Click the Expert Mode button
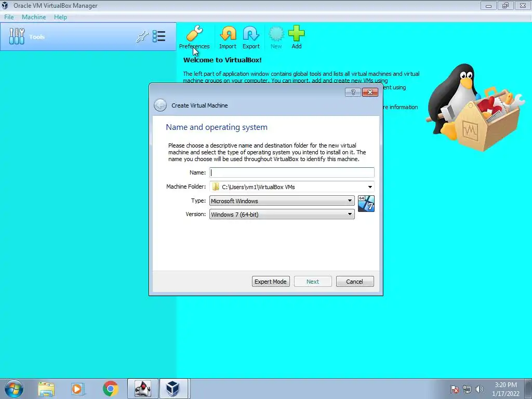532x399 pixels. pos(271,282)
